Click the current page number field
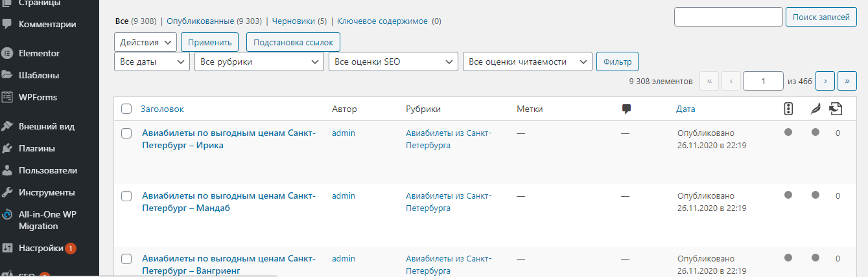 [x=763, y=81]
